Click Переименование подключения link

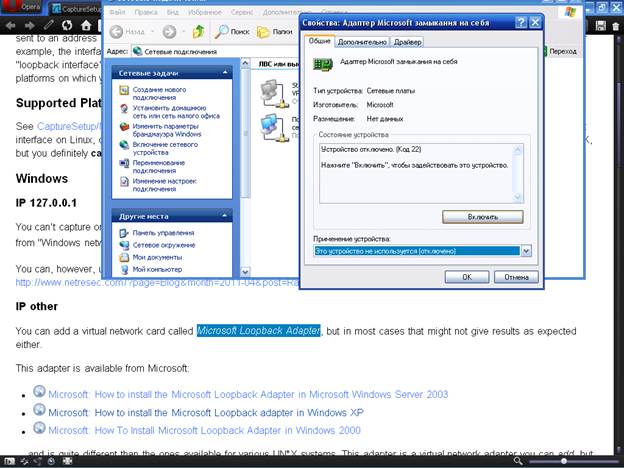click(x=158, y=167)
